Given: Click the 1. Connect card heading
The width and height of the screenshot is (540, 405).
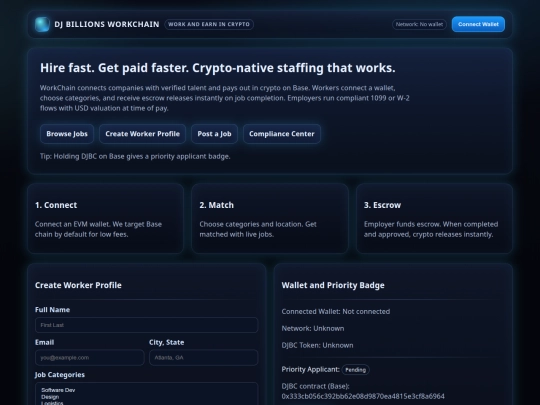Looking at the screenshot, I should (56, 205).
